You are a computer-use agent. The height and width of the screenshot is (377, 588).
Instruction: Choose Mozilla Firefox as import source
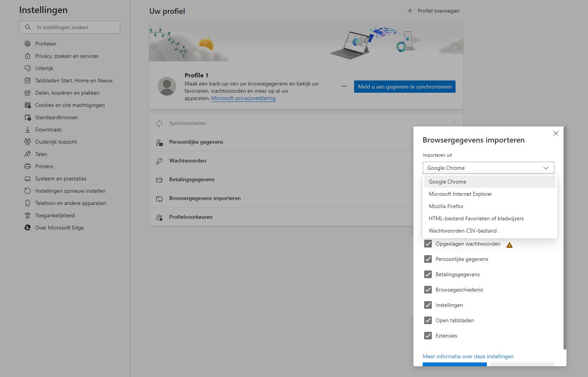[490, 206]
